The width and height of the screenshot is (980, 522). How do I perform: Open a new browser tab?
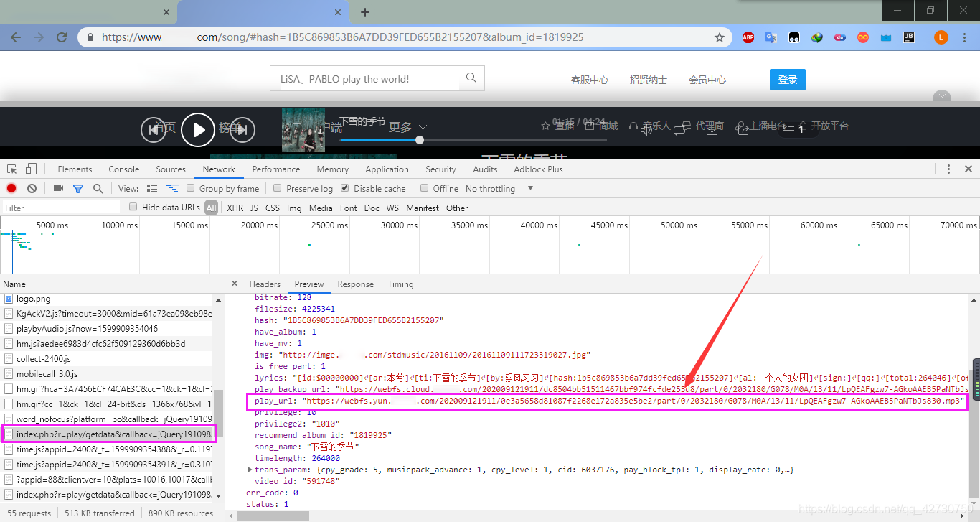(x=365, y=12)
